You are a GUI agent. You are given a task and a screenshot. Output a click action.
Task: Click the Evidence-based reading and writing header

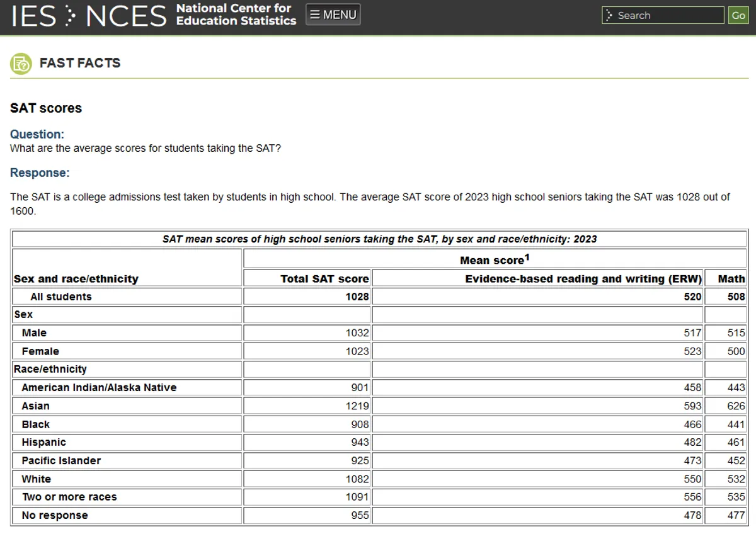pos(583,278)
